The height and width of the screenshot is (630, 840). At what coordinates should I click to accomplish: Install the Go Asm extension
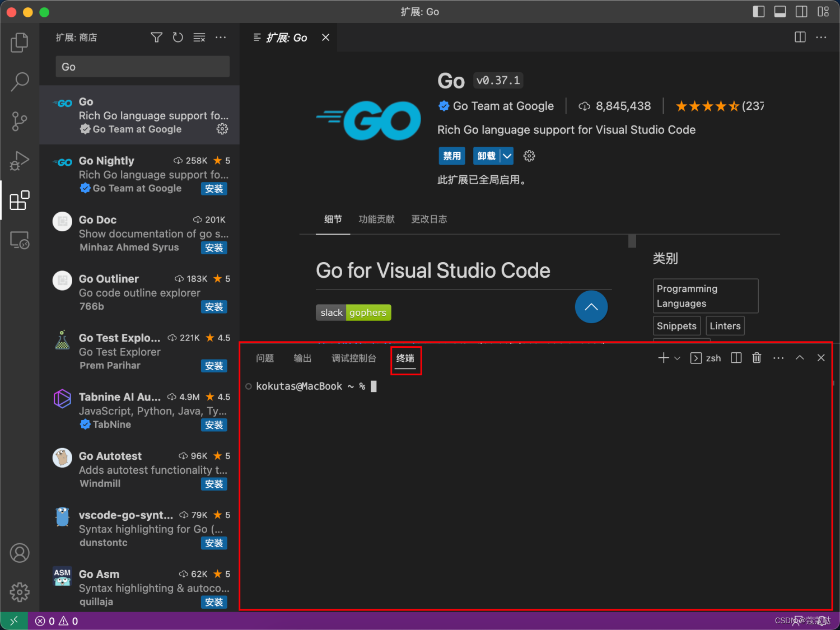point(214,603)
